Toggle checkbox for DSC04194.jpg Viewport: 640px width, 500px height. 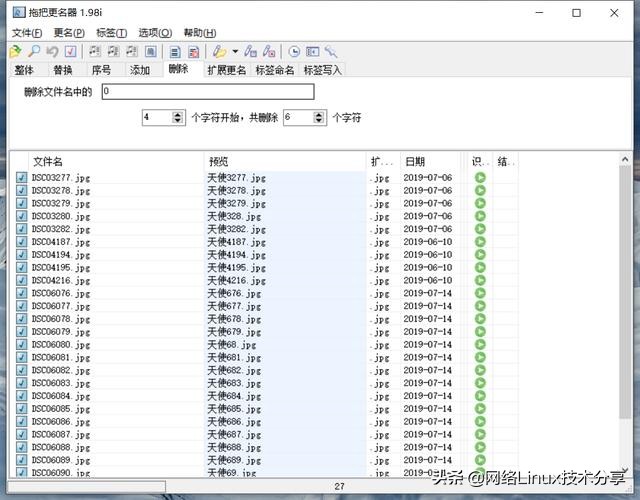[21, 255]
